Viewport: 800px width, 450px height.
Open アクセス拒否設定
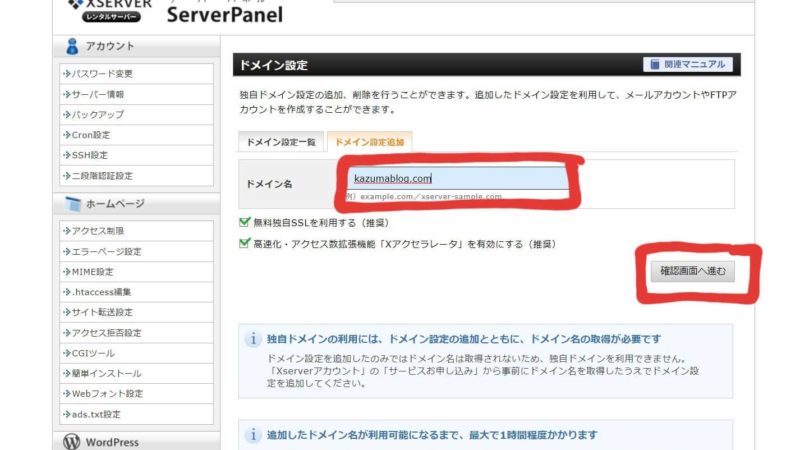pos(136,333)
